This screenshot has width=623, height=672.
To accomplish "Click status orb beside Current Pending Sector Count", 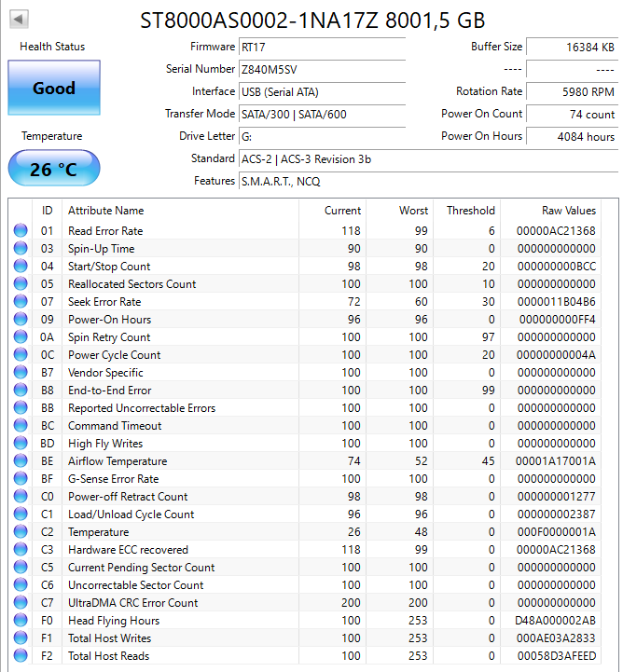I will tap(21, 568).
